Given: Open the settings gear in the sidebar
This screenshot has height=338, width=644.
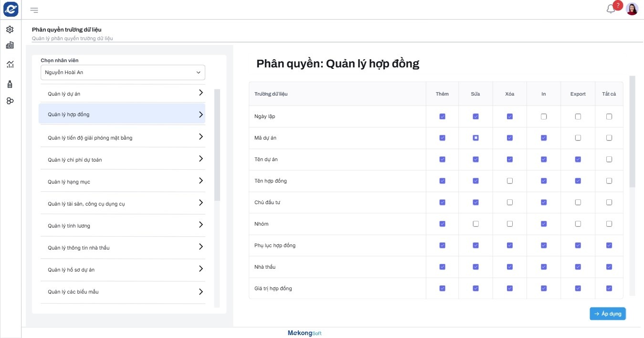Looking at the screenshot, I should [10, 30].
